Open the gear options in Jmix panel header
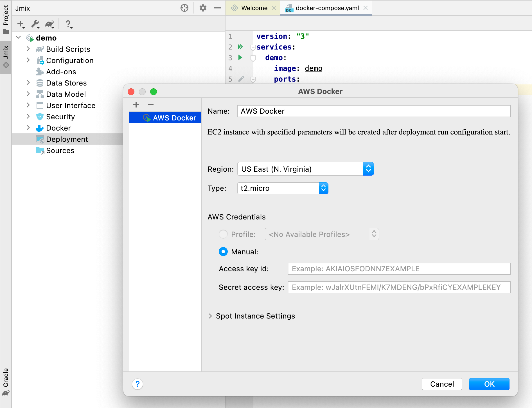The height and width of the screenshot is (408, 532). 203,8
